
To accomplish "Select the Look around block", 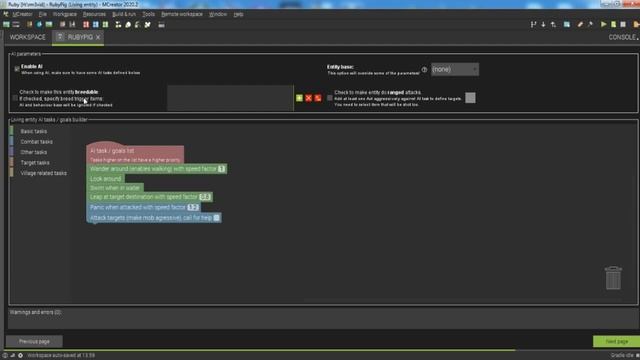I will pos(105,179).
